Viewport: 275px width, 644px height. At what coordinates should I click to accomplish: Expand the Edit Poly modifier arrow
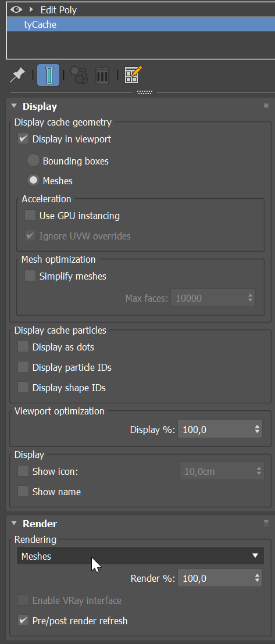pyautogui.click(x=31, y=9)
